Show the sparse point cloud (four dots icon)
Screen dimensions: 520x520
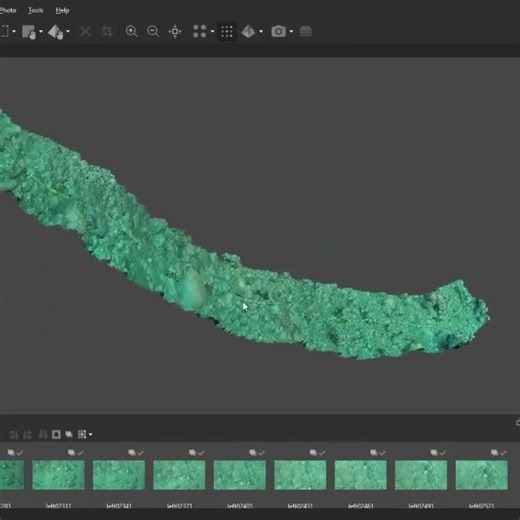(200, 32)
